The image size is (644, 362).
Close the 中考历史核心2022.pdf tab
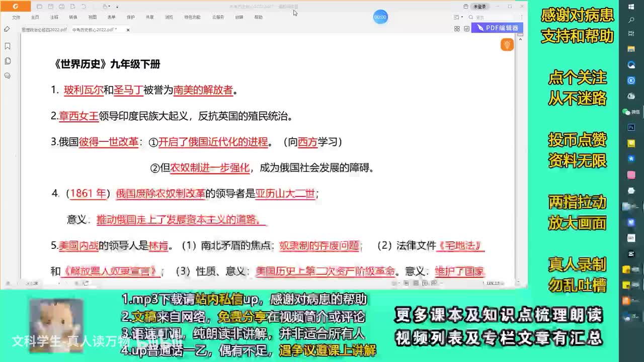pos(128,30)
